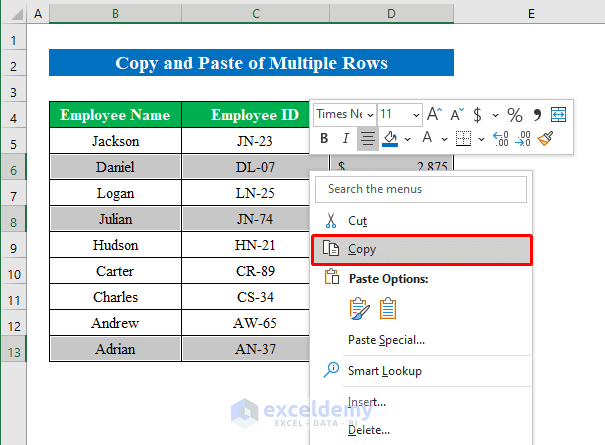Click the cell containing Adrian
The image size is (605, 445).
(115, 349)
